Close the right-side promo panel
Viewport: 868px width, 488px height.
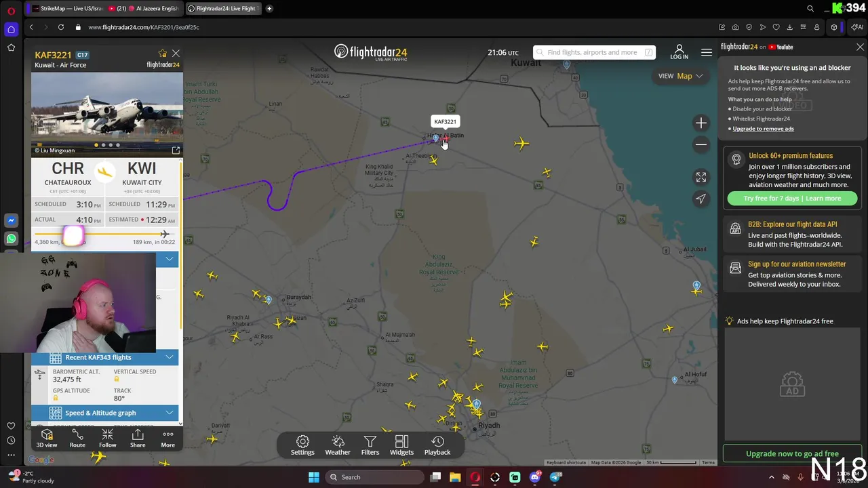860,47
